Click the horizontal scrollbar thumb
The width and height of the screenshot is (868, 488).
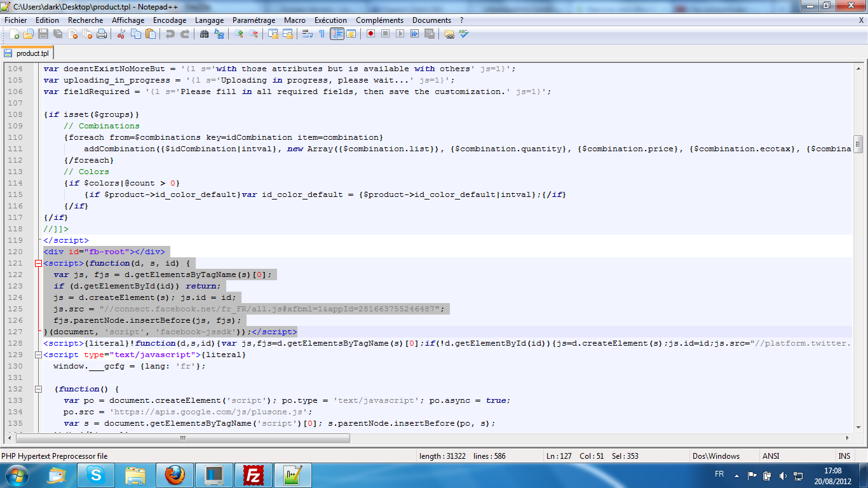pos(182,438)
